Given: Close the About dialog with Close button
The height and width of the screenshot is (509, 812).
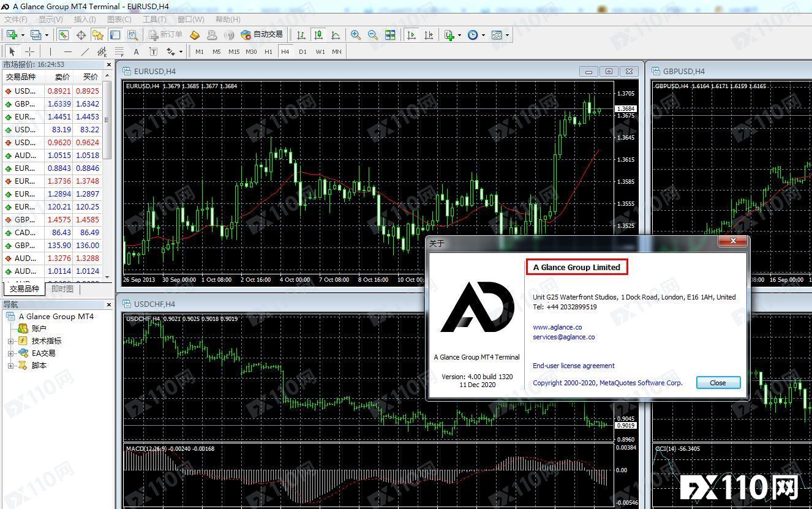Looking at the screenshot, I should coord(718,383).
